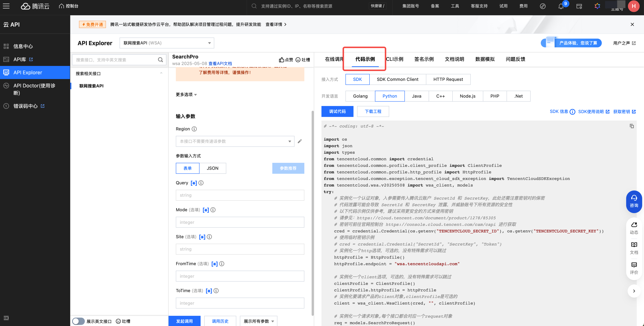Select JSON parameter input mode
This screenshot has width=644, height=326.
[x=212, y=168]
